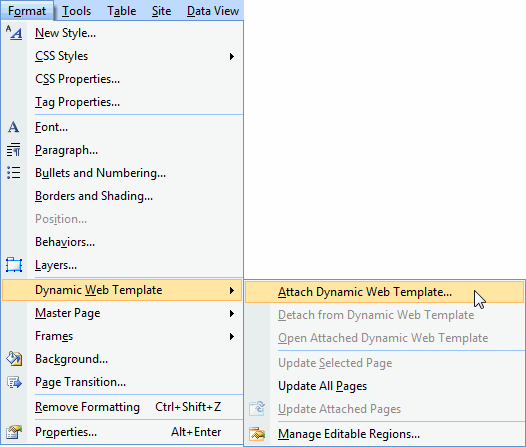The width and height of the screenshot is (526, 447).
Task: Open the Data View menu
Action: click(213, 11)
